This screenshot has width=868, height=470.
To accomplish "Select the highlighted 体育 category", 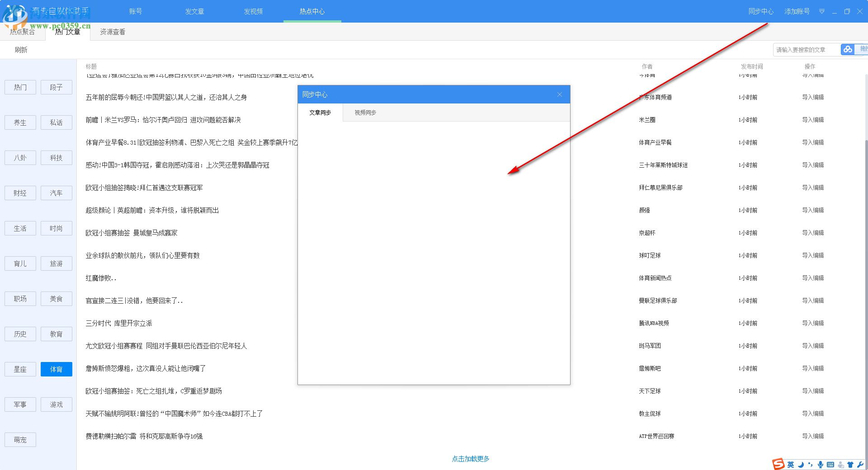I will coord(57,369).
